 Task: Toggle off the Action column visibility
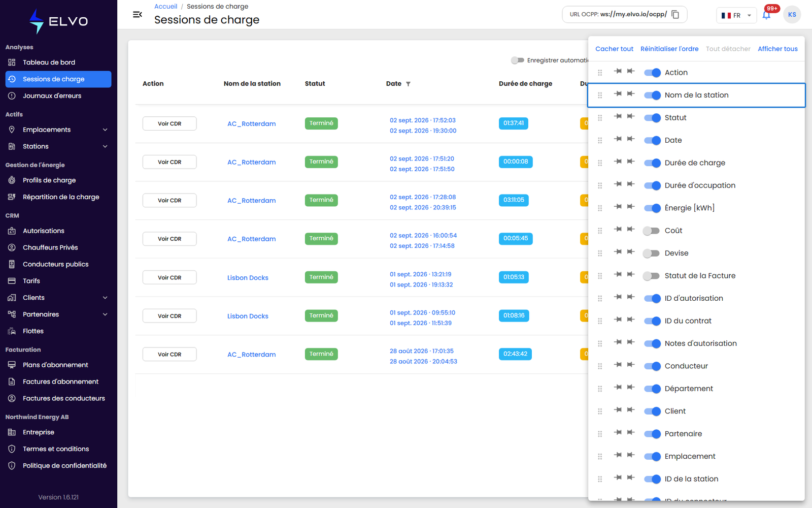click(652, 73)
